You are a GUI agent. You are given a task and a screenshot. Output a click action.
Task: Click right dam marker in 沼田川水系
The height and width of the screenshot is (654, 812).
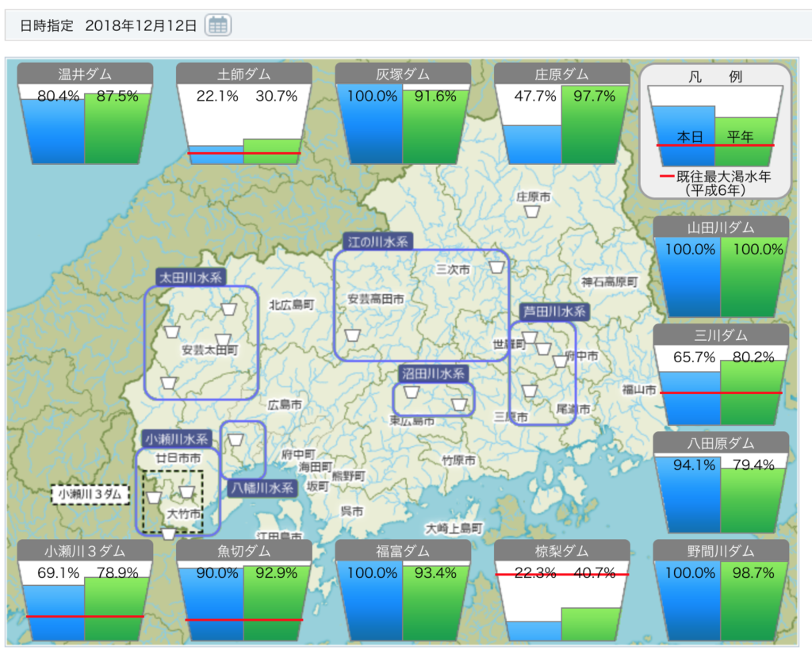(458, 404)
